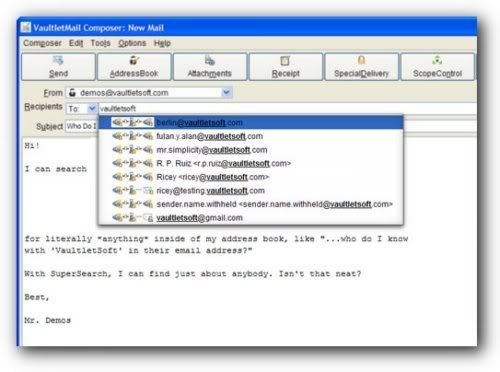Expand the To recipient type dropdown
The width and height of the screenshot is (500, 372).
coord(91,108)
